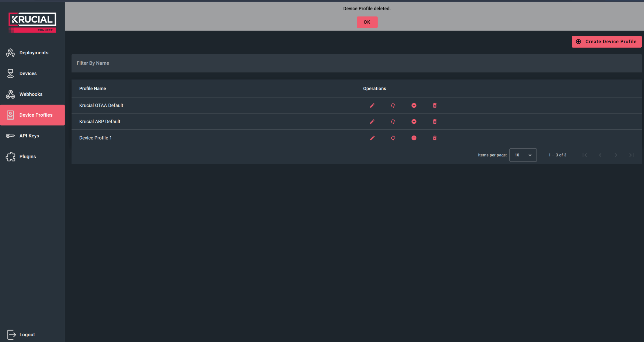
Task: Click sync icon for Device Profile 1
Action: [x=393, y=138]
